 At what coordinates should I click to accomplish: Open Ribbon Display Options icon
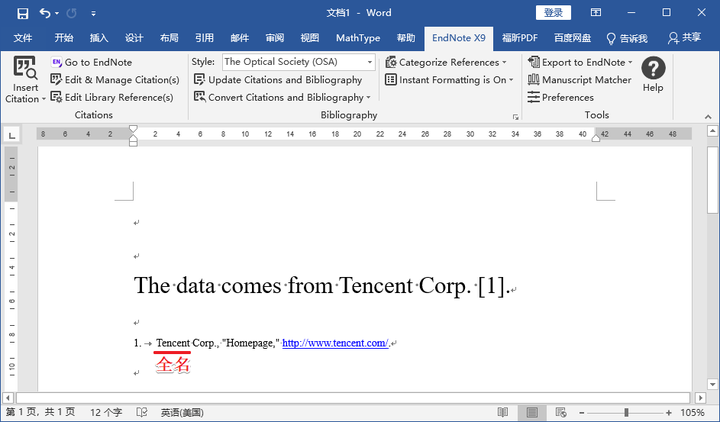[596, 12]
